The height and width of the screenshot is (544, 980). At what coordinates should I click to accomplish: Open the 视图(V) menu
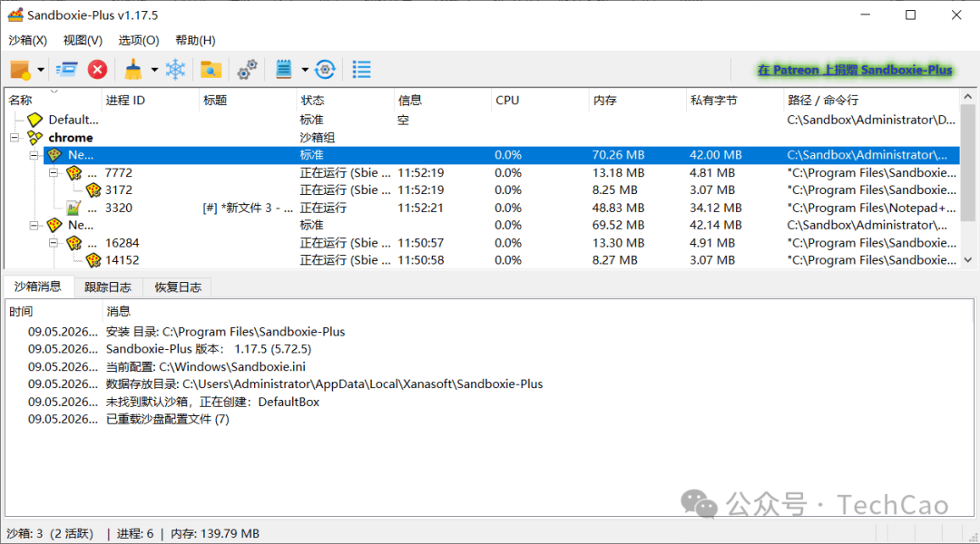[x=83, y=40]
